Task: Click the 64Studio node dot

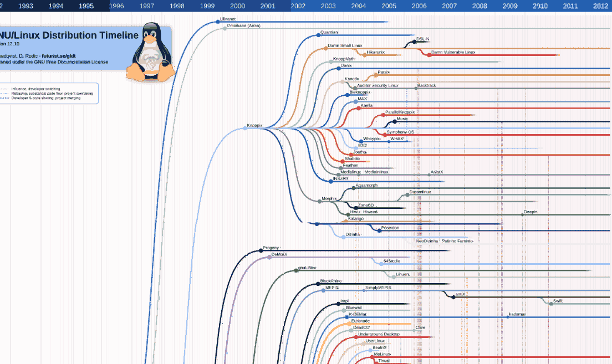Action: pyautogui.click(x=381, y=264)
